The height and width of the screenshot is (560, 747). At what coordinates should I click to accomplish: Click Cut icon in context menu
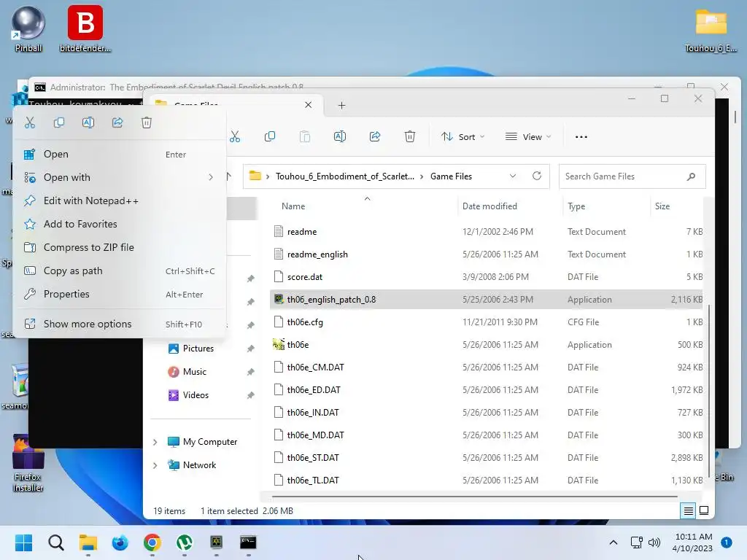click(30, 122)
